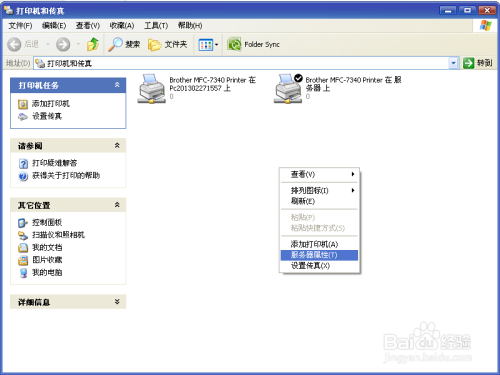Click the Windows flag logo

coord(486,26)
